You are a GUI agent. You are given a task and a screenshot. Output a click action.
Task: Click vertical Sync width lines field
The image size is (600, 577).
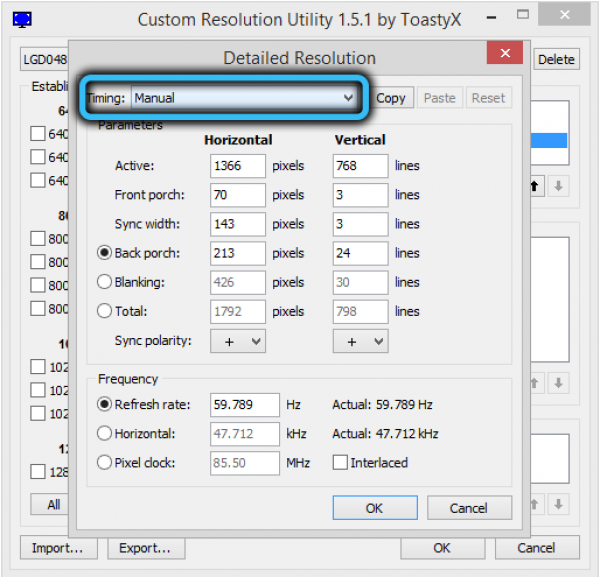pyautogui.click(x=360, y=224)
